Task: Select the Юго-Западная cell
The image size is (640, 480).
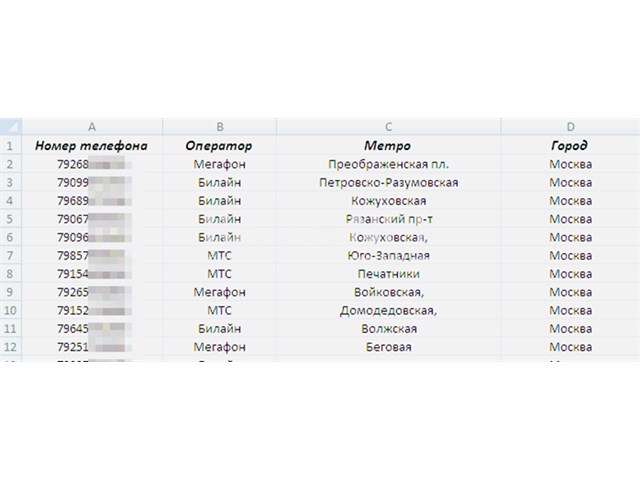Action: pyautogui.click(x=389, y=256)
